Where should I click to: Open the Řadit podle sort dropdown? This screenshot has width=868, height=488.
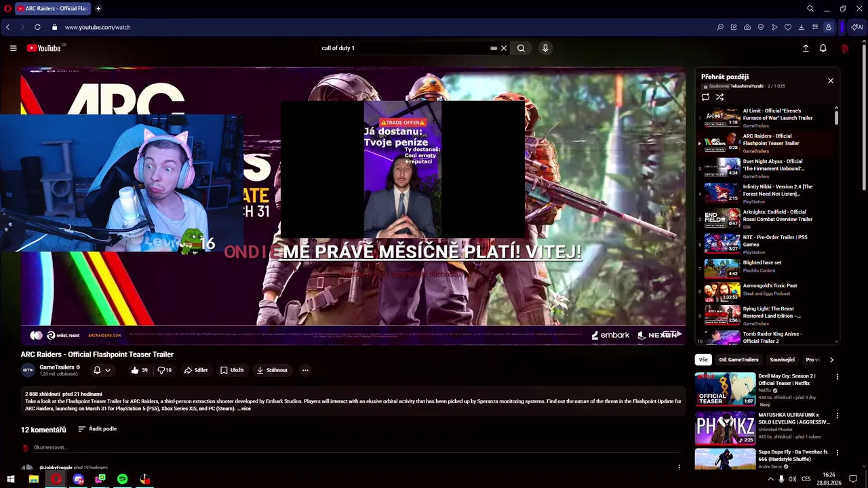click(98, 429)
